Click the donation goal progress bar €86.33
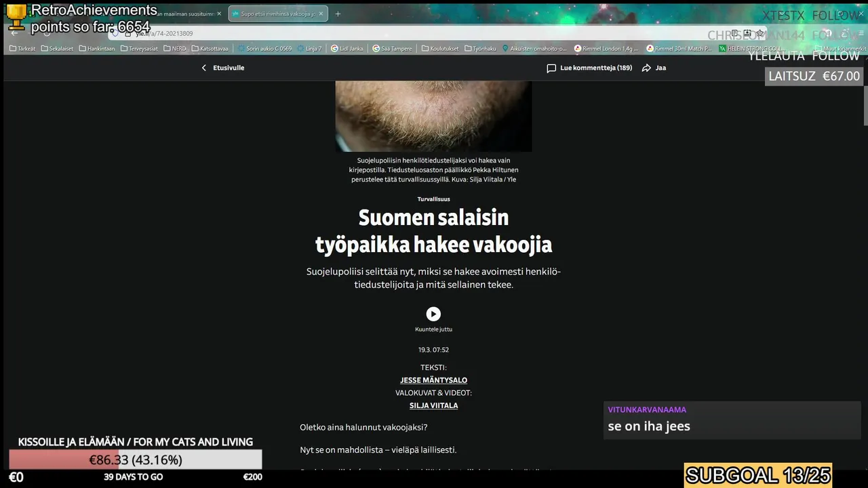Viewport: 868px width, 488px height. 135,460
